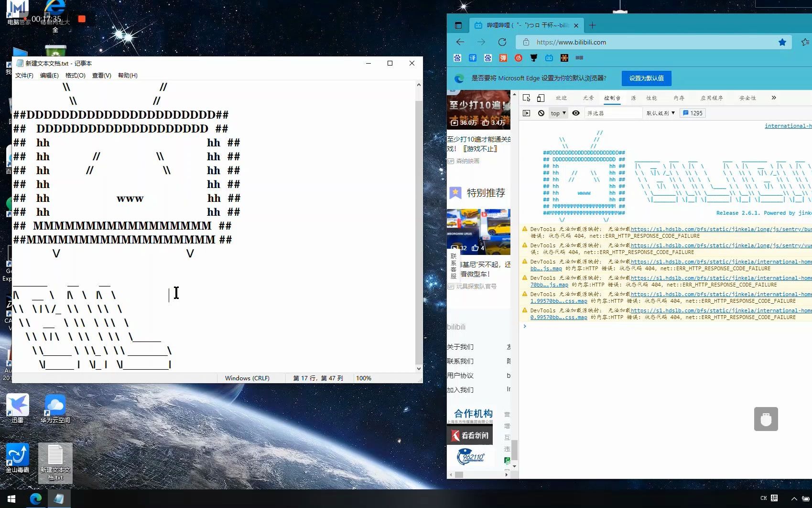Viewport: 812px width, 508px height.
Task: Click the international-h source link in console
Action: [788, 126]
